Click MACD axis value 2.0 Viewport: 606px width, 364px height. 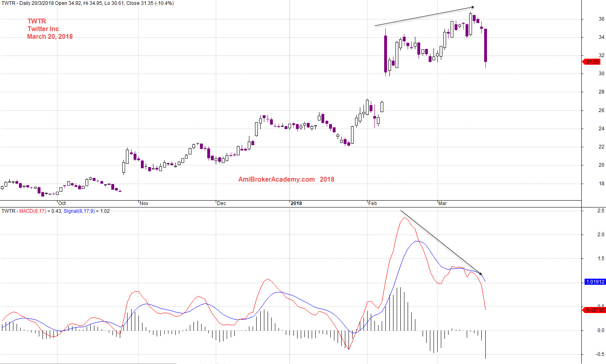[x=601, y=235]
